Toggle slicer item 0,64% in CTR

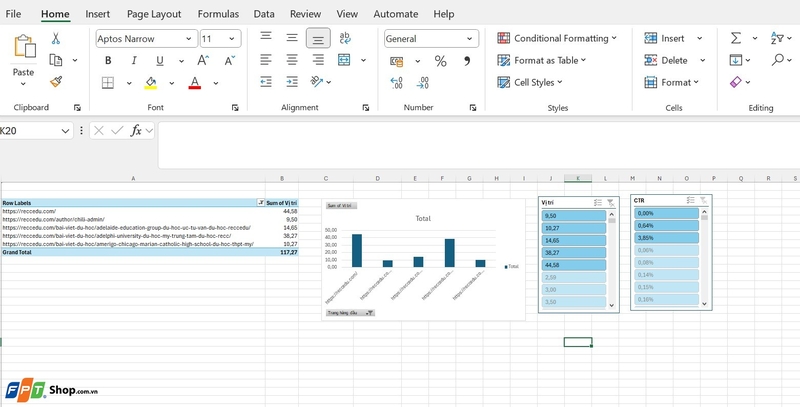666,225
